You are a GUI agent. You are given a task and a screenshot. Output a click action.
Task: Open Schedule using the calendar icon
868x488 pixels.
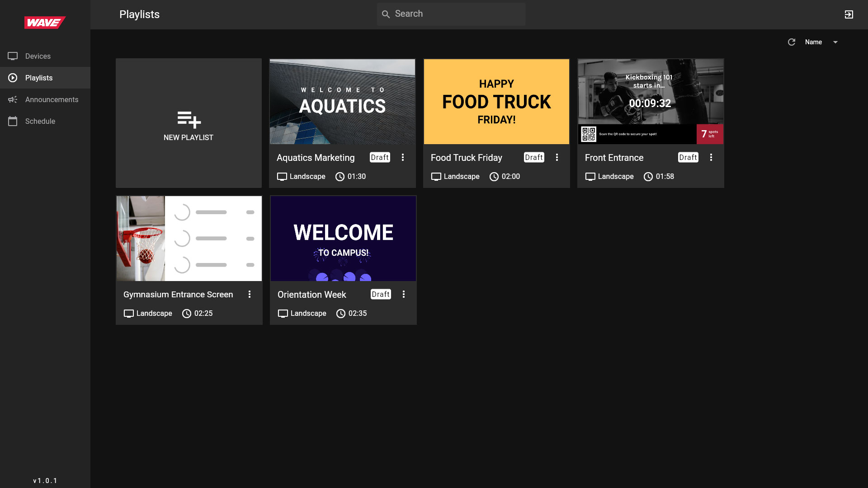(13, 121)
